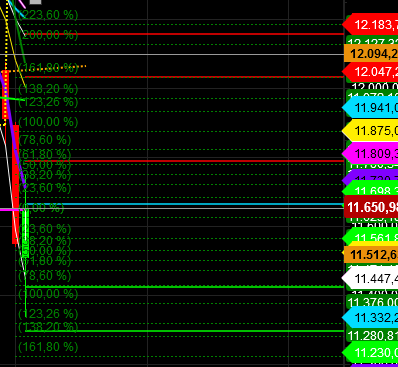The height and width of the screenshot is (367, 398).
Task: Click the bright green 11.230,0 price label
Action: pyautogui.click(x=371, y=352)
